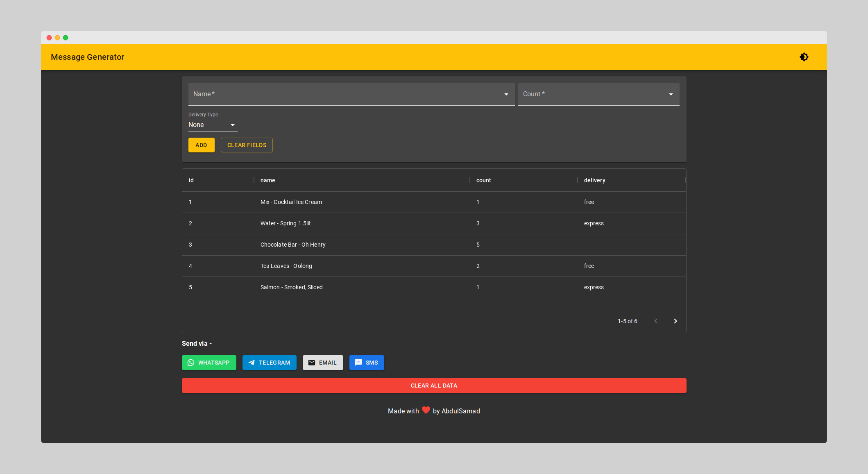This screenshot has height=474, width=868.
Task: Click the ADD button
Action: click(201, 145)
